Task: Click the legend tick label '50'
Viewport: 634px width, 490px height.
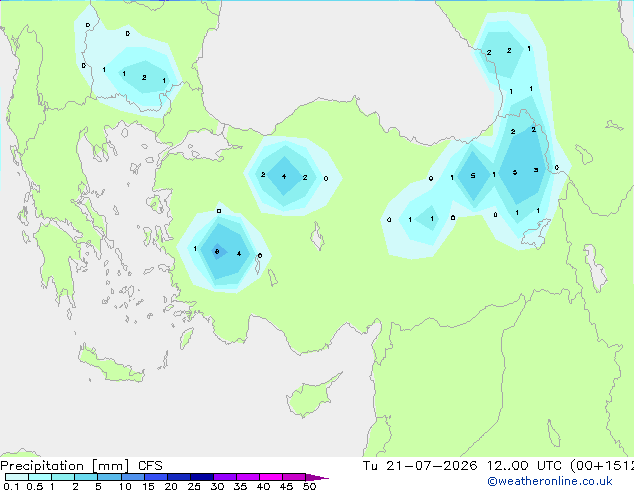Action: pos(309,486)
